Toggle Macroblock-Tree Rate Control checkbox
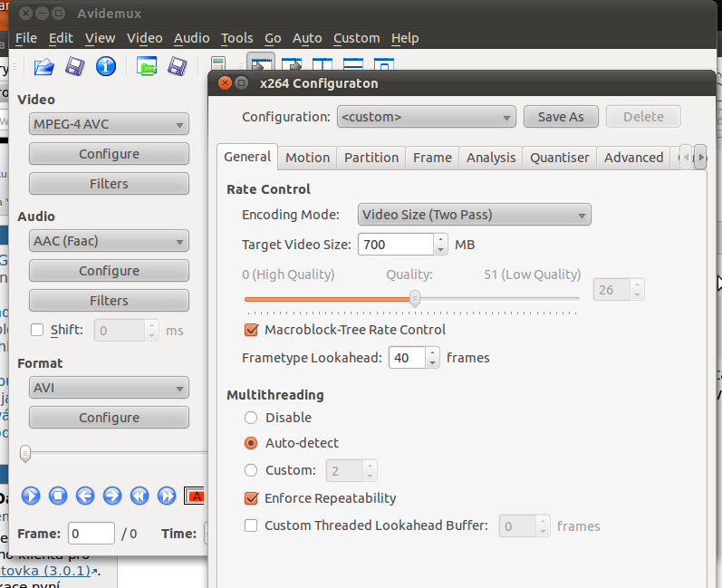Screen dimensions: 722x588 (x=252, y=330)
